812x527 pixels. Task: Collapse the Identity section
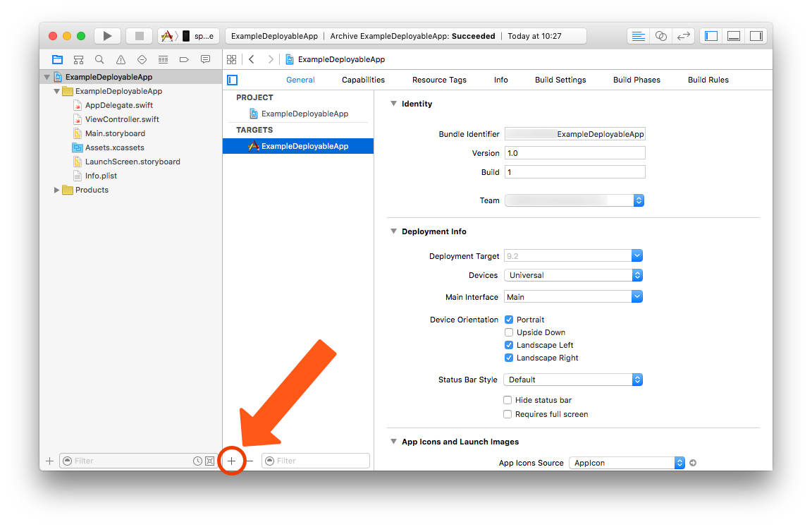[393, 104]
